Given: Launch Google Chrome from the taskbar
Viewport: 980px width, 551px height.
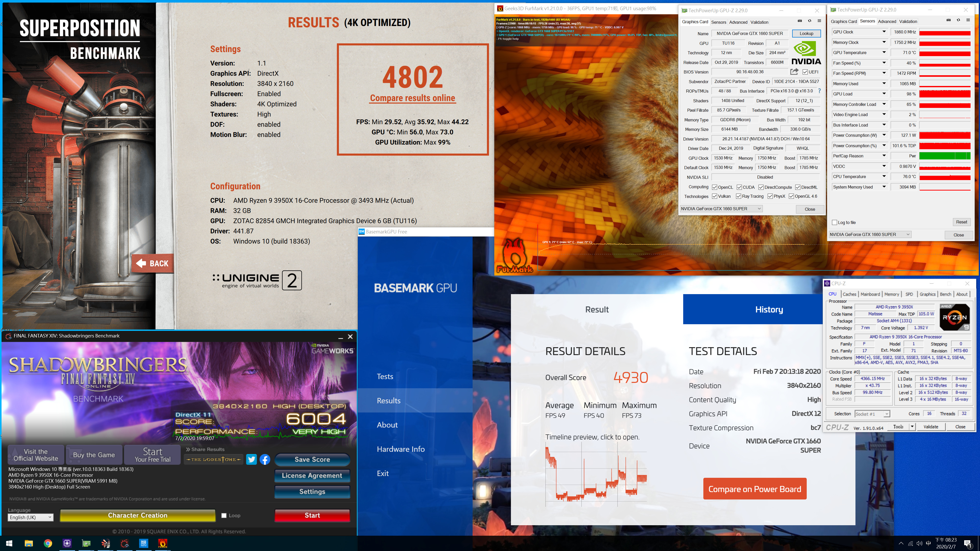Looking at the screenshot, I should pyautogui.click(x=48, y=543).
